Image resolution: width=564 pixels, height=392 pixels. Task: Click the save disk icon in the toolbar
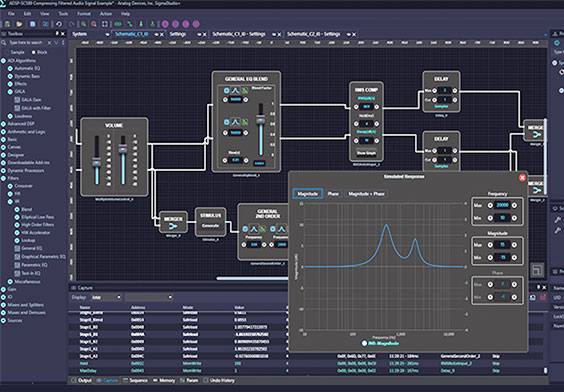[32, 24]
